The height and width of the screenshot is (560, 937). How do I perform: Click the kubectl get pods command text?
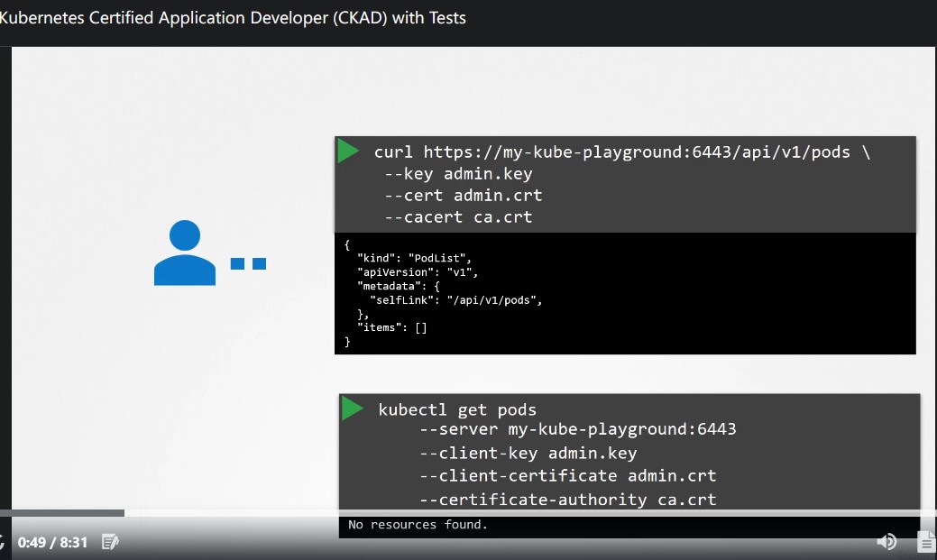pyautogui.click(x=457, y=410)
